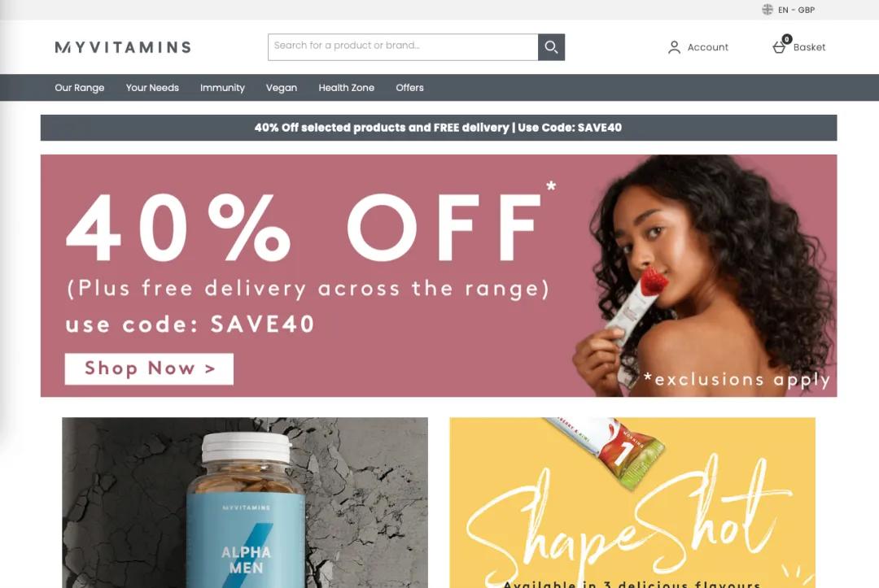Click the Account text link

coord(708,48)
